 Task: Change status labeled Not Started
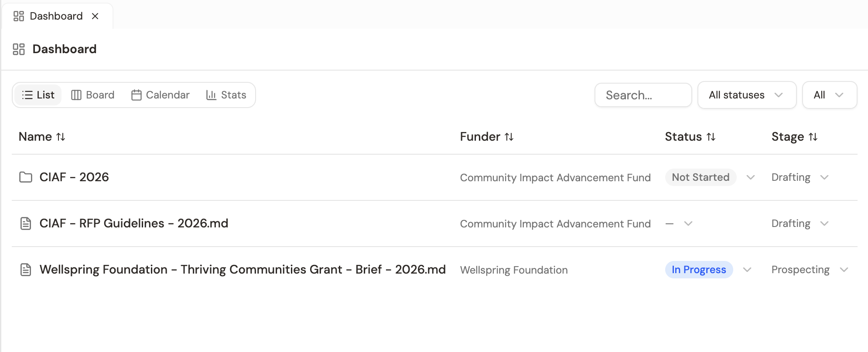(x=701, y=177)
